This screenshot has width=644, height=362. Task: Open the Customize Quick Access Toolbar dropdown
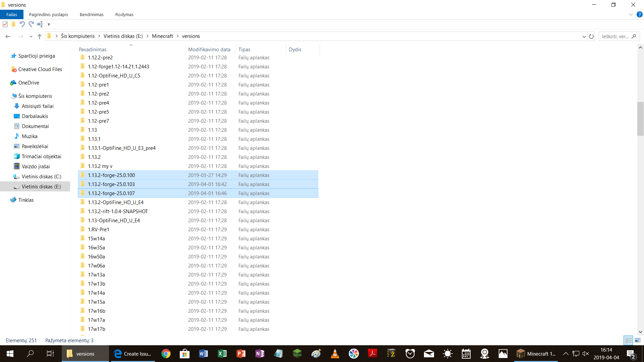pos(49,24)
